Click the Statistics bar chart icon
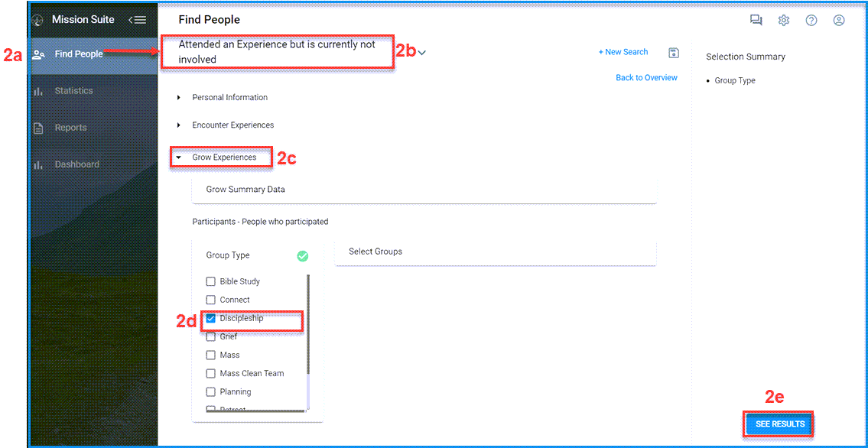The image size is (868, 448). click(38, 91)
